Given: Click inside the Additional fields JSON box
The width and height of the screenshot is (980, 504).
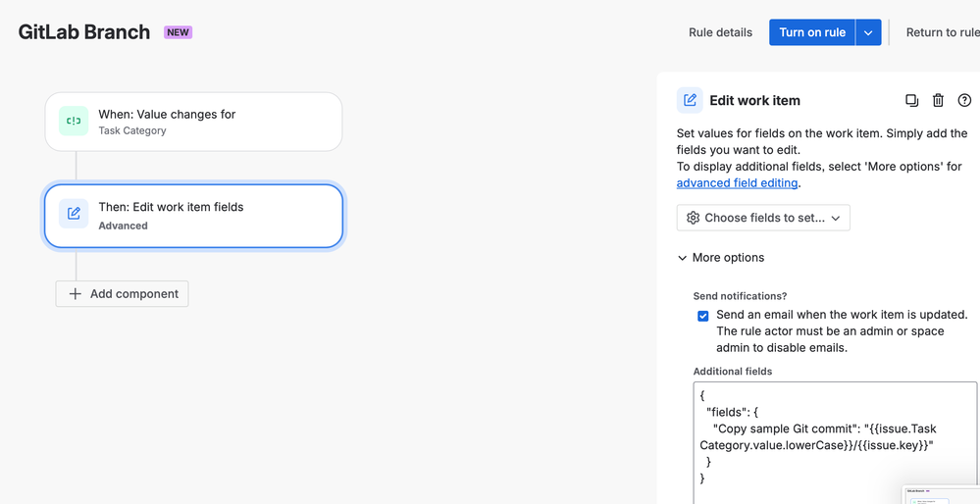Looking at the screenshot, I should click(835, 443).
